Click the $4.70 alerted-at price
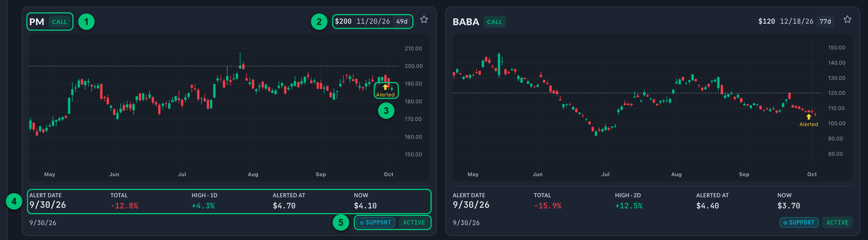Image resolution: width=868 pixels, height=240 pixels. 284,206
